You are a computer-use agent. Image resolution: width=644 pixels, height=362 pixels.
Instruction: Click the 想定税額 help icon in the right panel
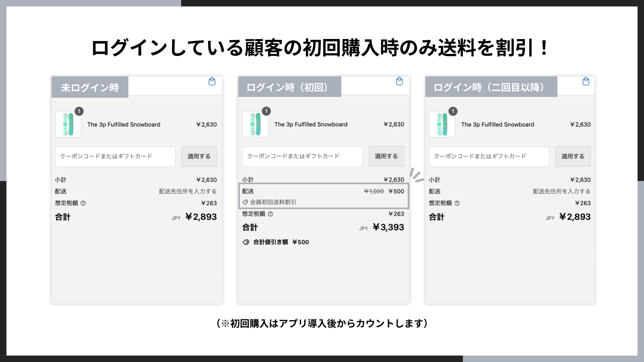click(457, 203)
